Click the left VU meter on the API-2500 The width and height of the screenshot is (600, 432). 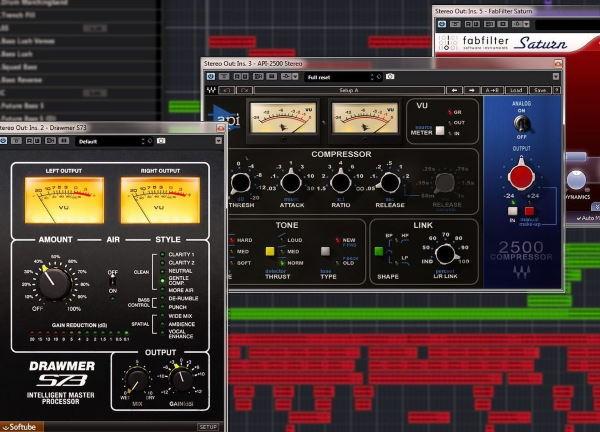(x=283, y=118)
